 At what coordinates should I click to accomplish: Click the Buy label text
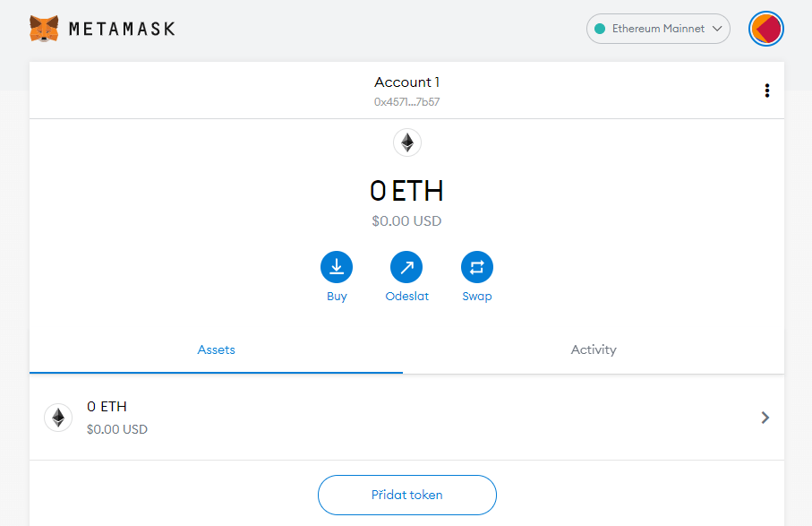(337, 297)
